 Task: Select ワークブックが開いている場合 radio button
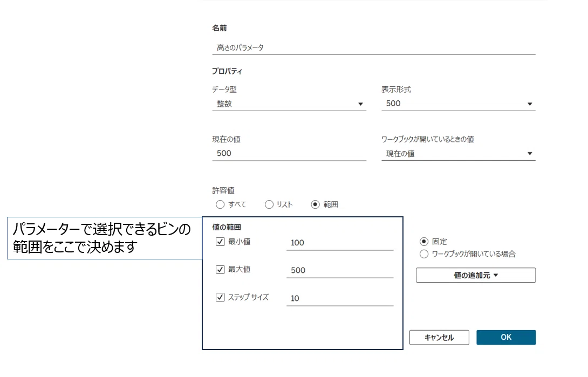point(424,254)
